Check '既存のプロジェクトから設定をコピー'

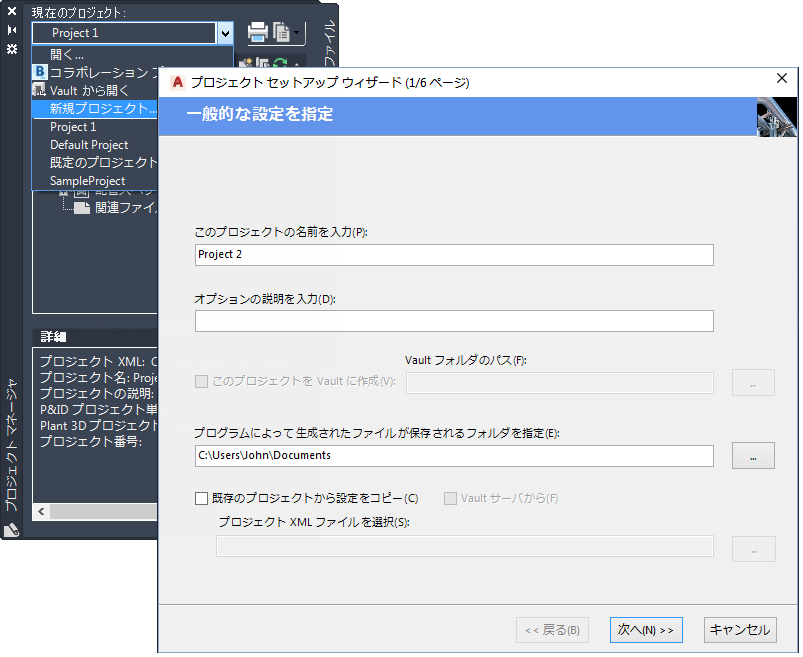click(201, 498)
